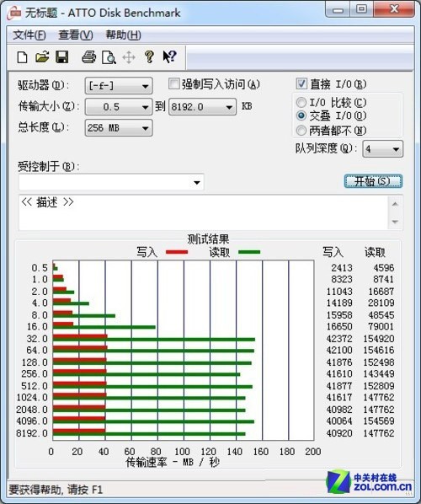Click read value 143449 for 256.0 row
Viewport: 421px width, 504px height.
point(379,373)
